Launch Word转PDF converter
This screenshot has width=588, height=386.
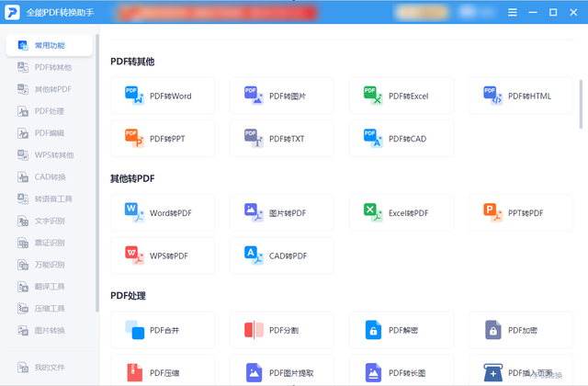163,212
